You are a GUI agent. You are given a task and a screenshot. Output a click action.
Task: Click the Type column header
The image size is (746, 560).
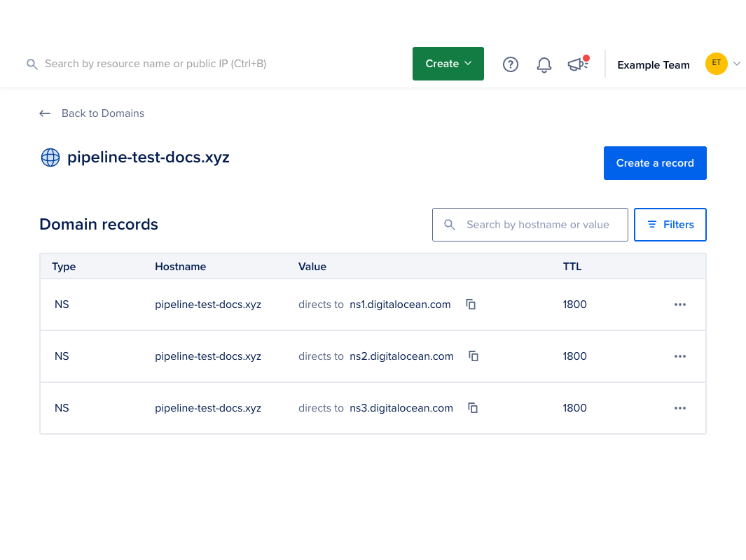click(64, 267)
